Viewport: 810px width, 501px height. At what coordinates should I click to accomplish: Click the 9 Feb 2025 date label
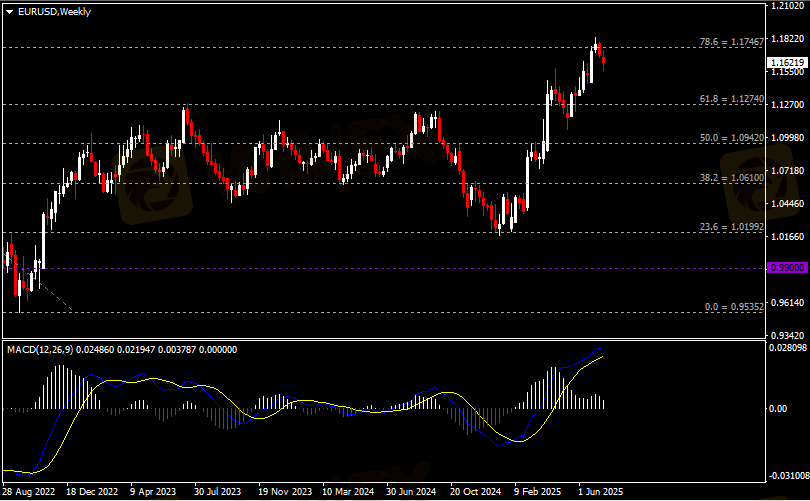point(538,492)
